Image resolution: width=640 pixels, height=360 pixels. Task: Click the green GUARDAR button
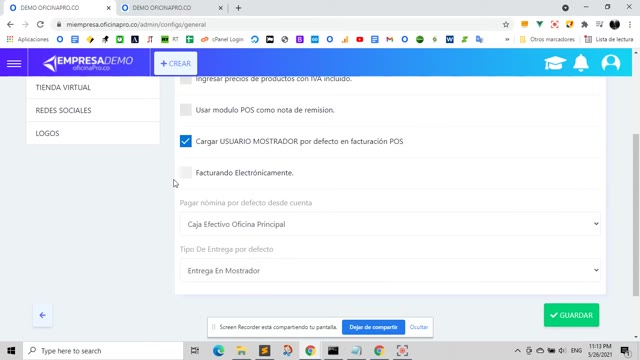571,315
